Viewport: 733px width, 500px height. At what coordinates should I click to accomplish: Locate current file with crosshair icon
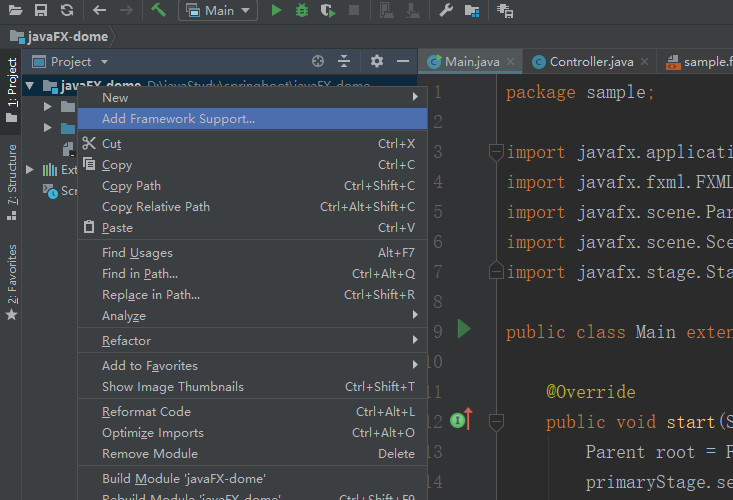318,61
